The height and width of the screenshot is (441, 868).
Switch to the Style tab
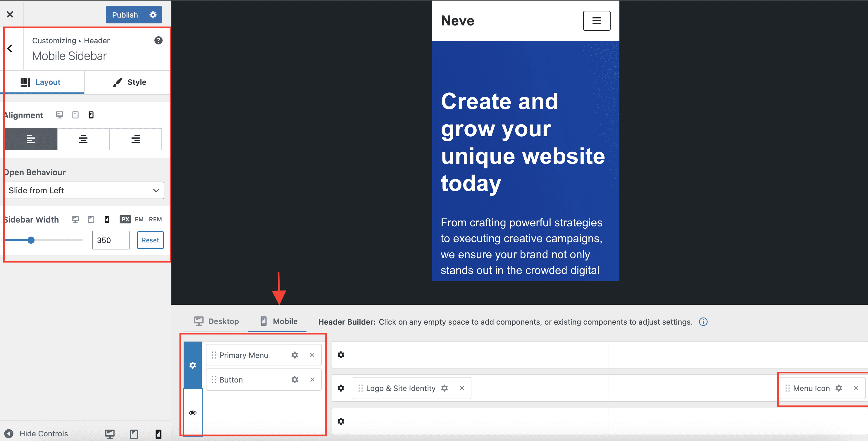tap(129, 82)
